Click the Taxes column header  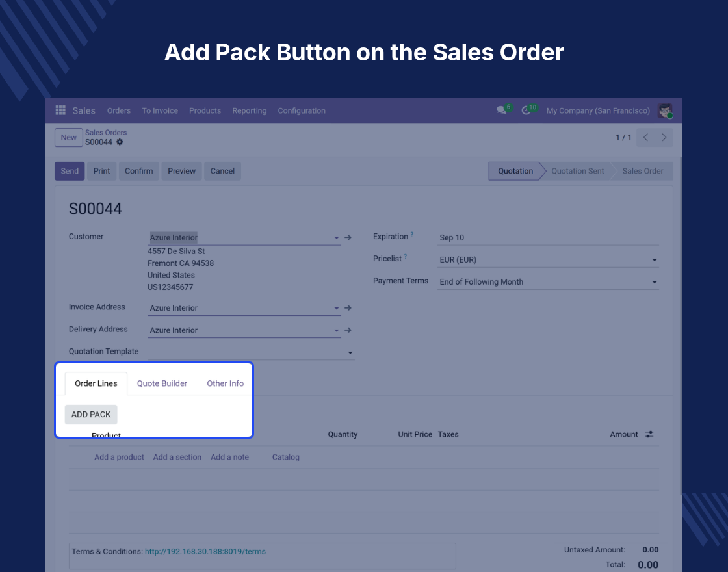[x=448, y=434]
